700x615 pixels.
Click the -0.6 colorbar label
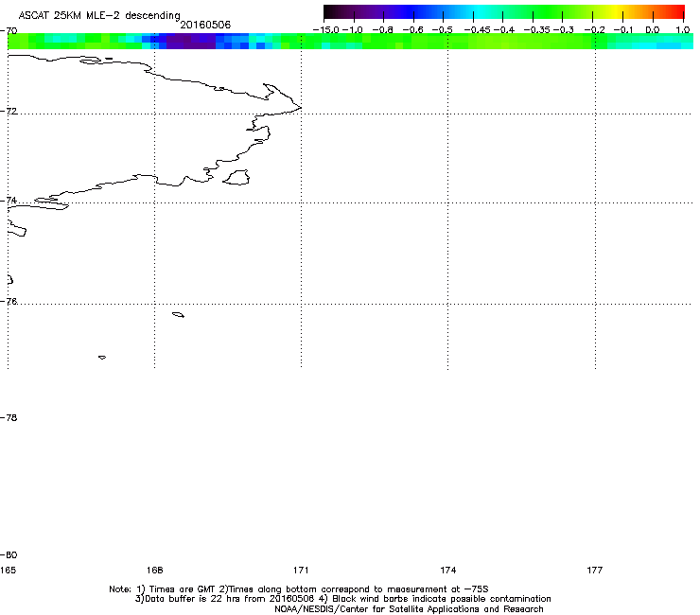point(413,29)
